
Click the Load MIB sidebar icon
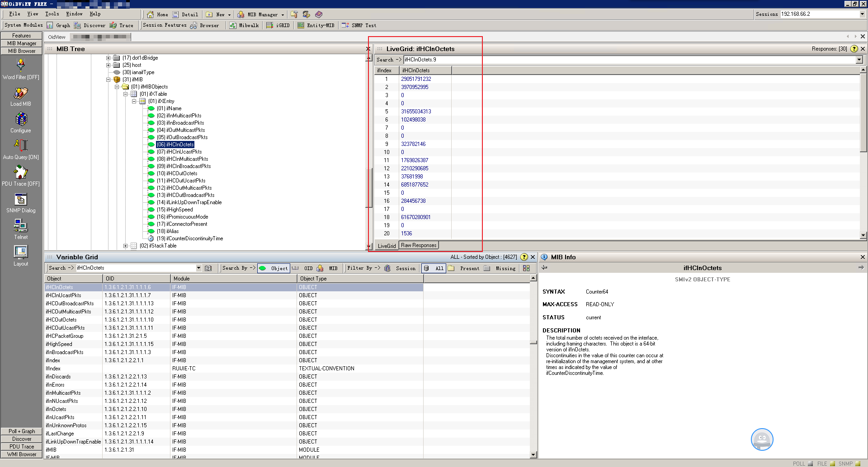click(x=21, y=93)
